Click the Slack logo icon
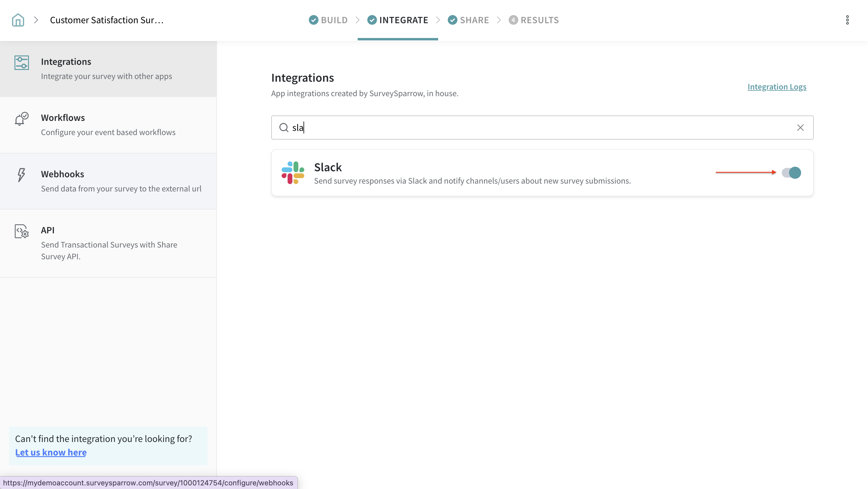 [293, 172]
